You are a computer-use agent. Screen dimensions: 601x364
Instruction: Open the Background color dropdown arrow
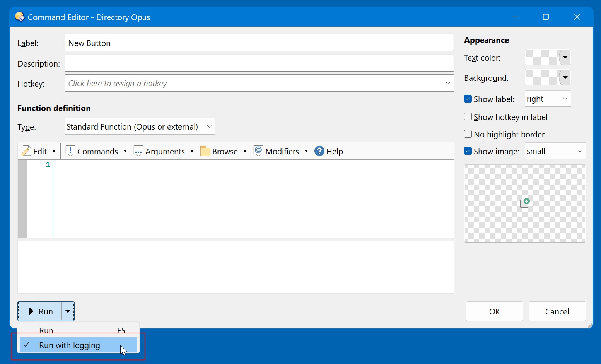(x=565, y=77)
